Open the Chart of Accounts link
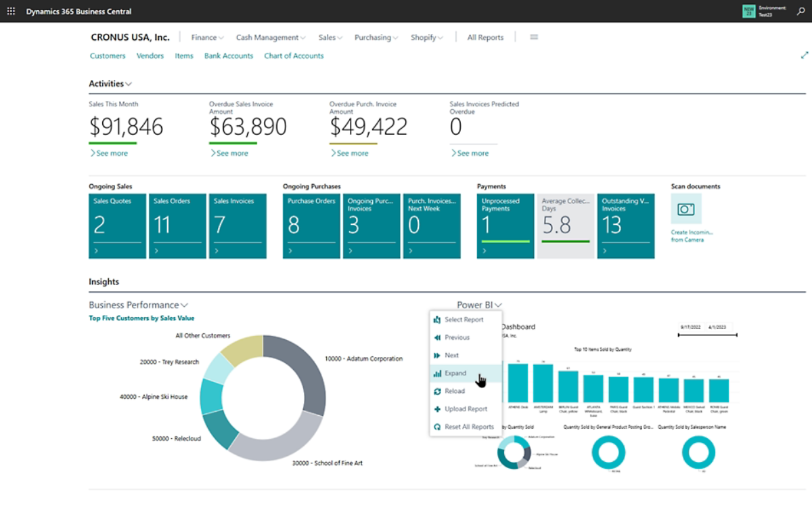The height and width of the screenshot is (508, 812). 294,56
